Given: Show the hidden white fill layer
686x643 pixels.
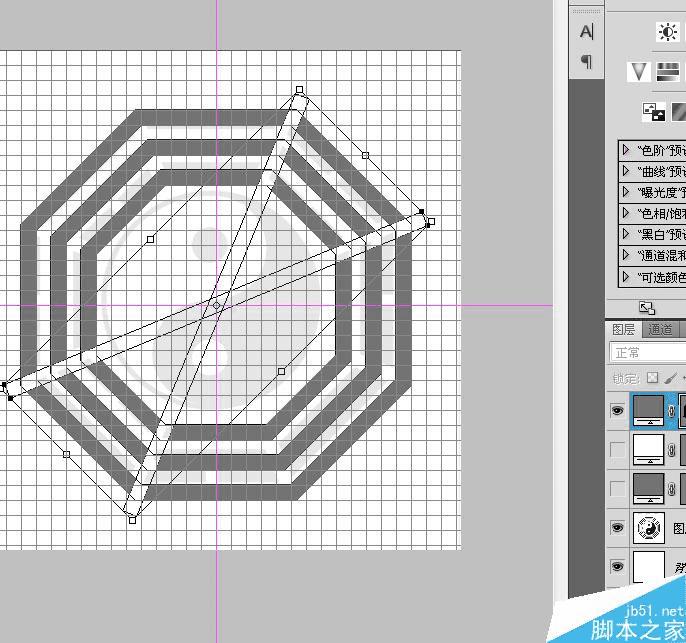Looking at the screenshot, I should click(617, 449).
